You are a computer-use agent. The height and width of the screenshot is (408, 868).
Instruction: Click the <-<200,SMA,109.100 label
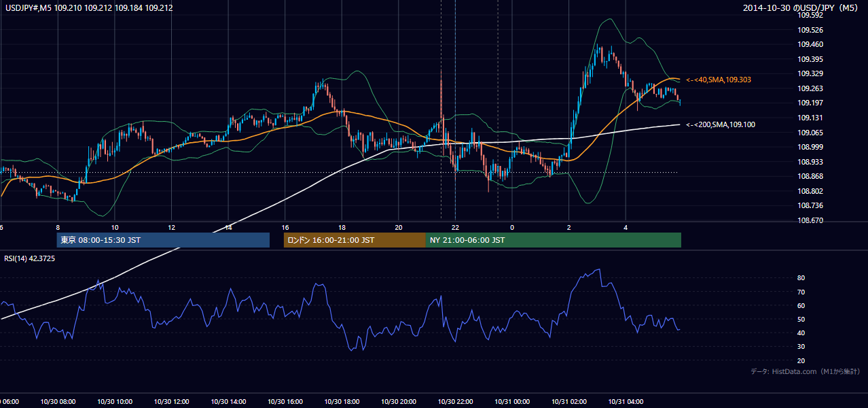coord(720,124)
